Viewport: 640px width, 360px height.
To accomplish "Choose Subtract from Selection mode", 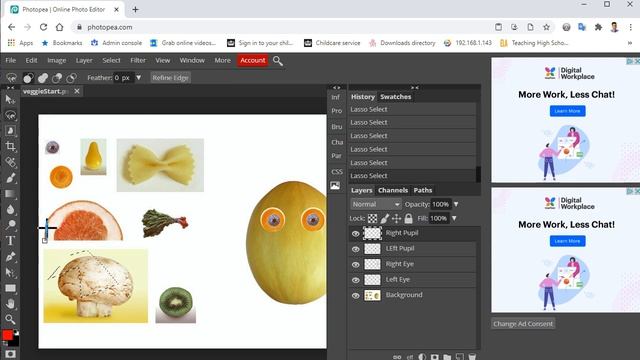I will pos(57,78).
